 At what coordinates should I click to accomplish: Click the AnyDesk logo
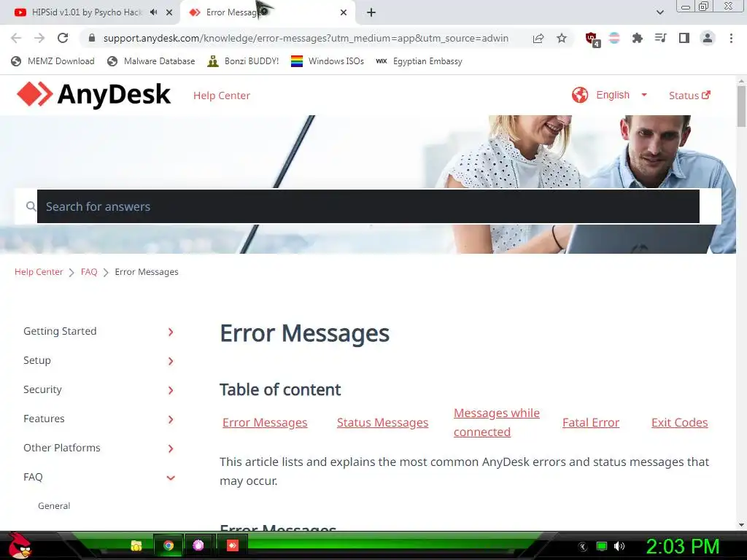click(x=93, y=94)
